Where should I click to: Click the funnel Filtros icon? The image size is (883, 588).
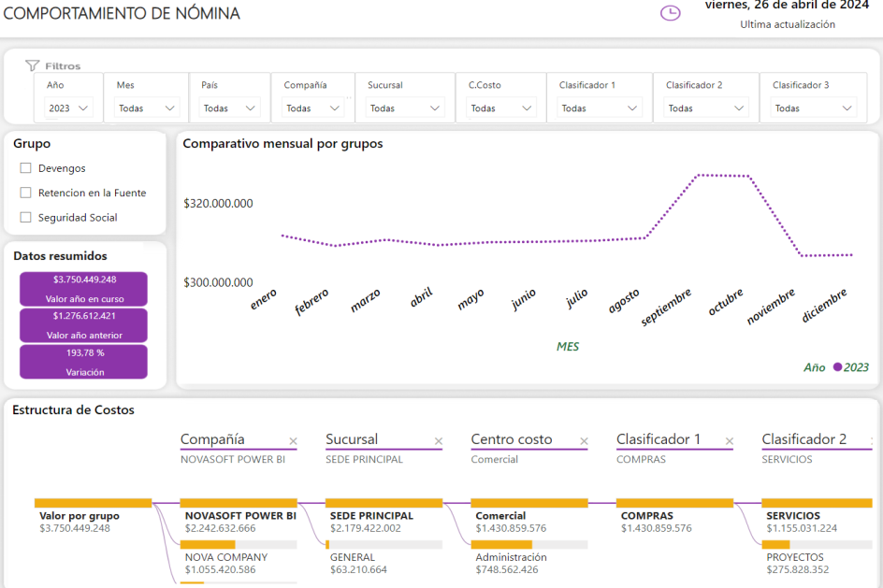tap(33, 65)
